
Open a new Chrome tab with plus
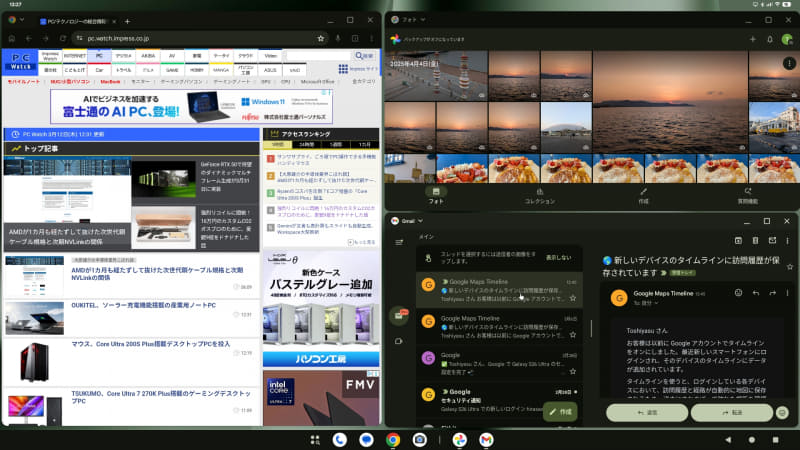[x=127, y=21]
